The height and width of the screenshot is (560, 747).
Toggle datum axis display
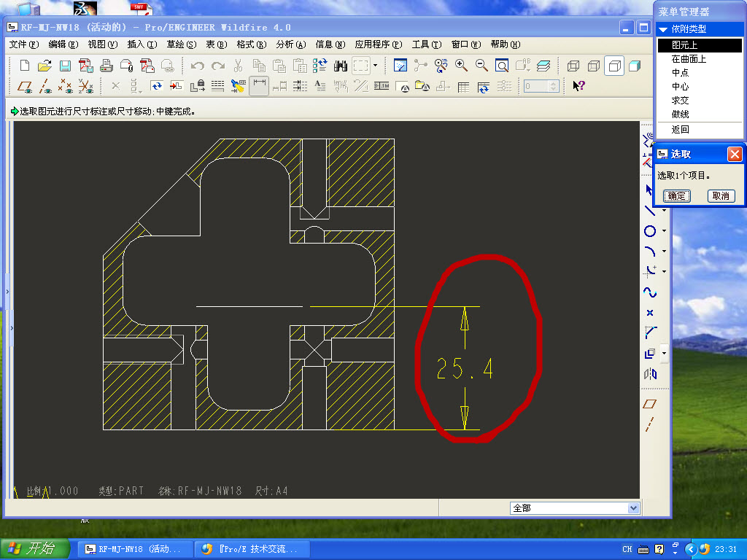45,86
